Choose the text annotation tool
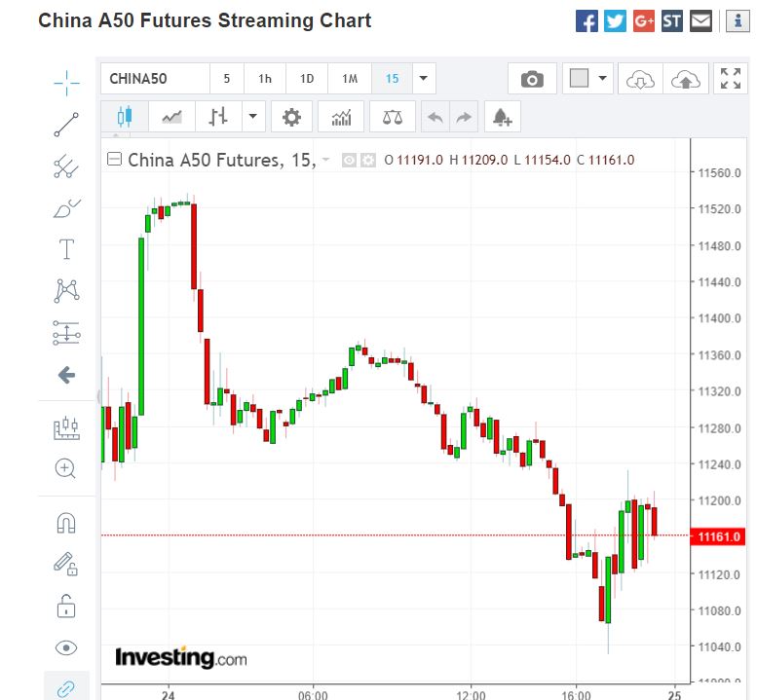 pos(66,249)
